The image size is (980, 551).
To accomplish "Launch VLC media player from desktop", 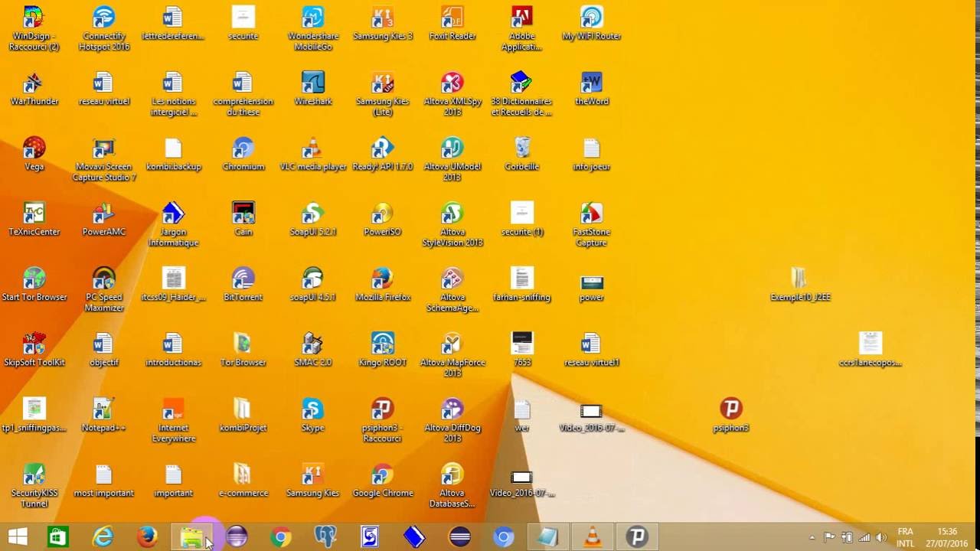I will 312,153.
